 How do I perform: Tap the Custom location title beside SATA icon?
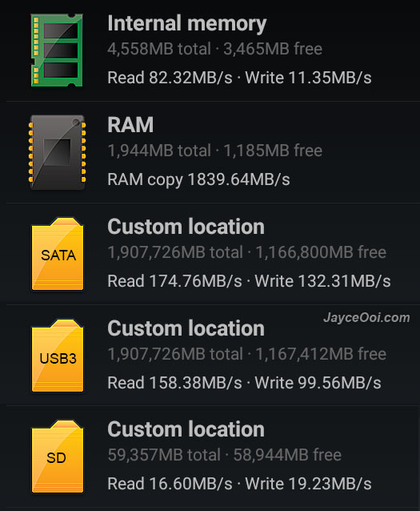186,227
